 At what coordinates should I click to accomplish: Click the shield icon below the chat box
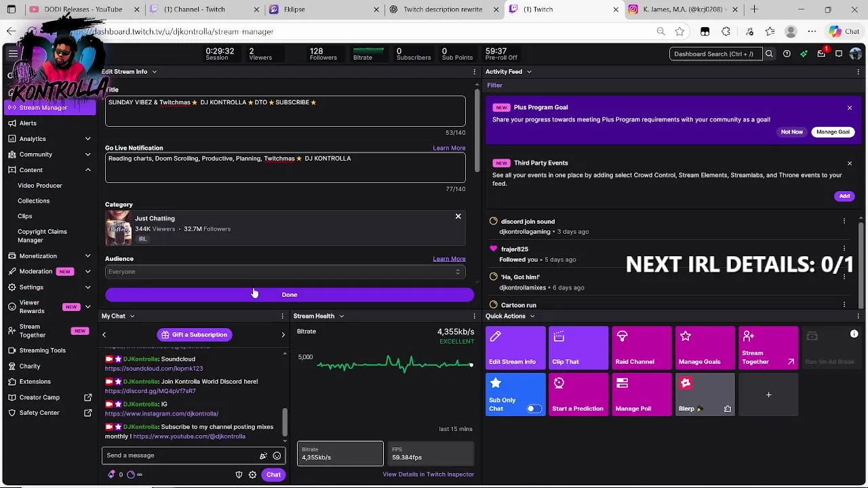coord(239,475)
